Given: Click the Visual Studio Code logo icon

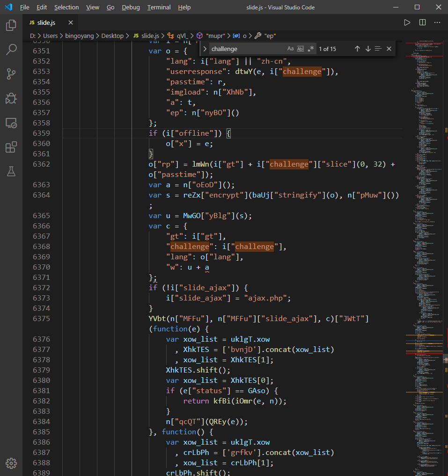Looking at the screenshot, I should click(8, 7).
